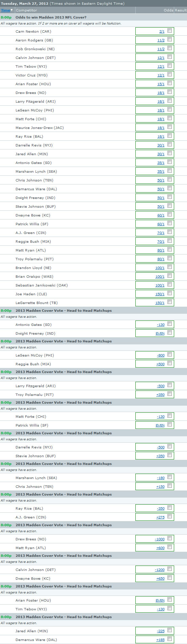Image resolution: width=187 pixels, height=644 pixels.
Task: Click the LeGarrette Blount 150/1 odds
Action: click(160, 303)
